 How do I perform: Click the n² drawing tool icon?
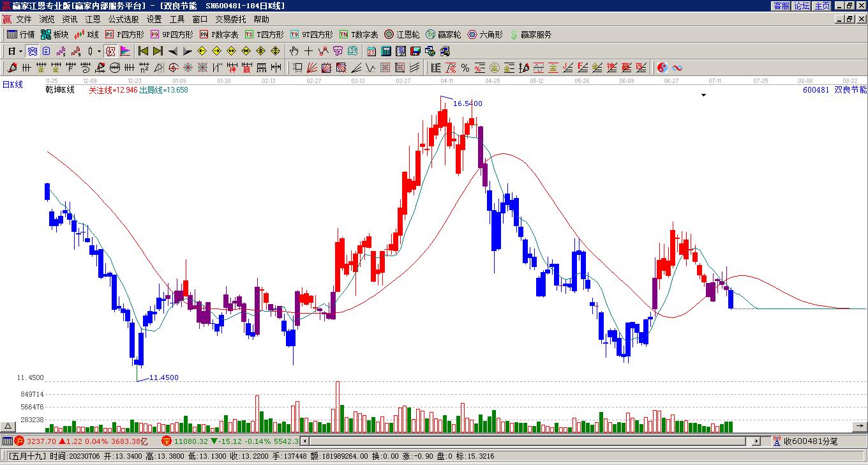point(143,68)
